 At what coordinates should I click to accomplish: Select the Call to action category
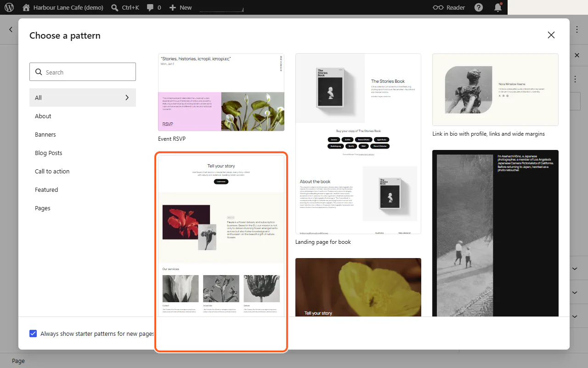83,171
